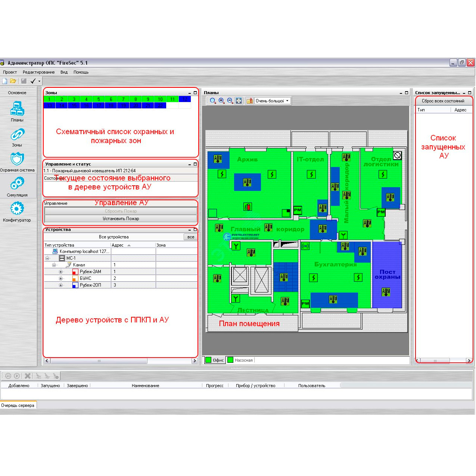Collapse the МС-1 tree node
Screen dimensions: 476x476
pyautogui.click(x=47, y=258)
